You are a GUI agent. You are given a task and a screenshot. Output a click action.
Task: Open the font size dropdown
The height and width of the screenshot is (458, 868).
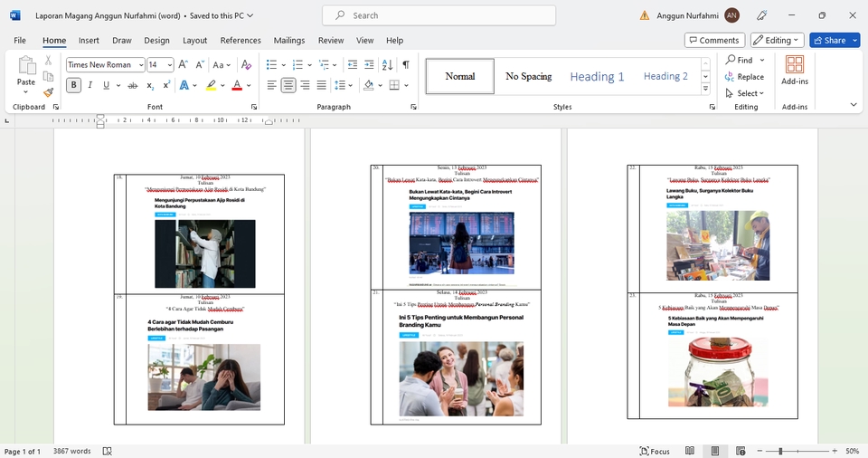click(169, 65)
